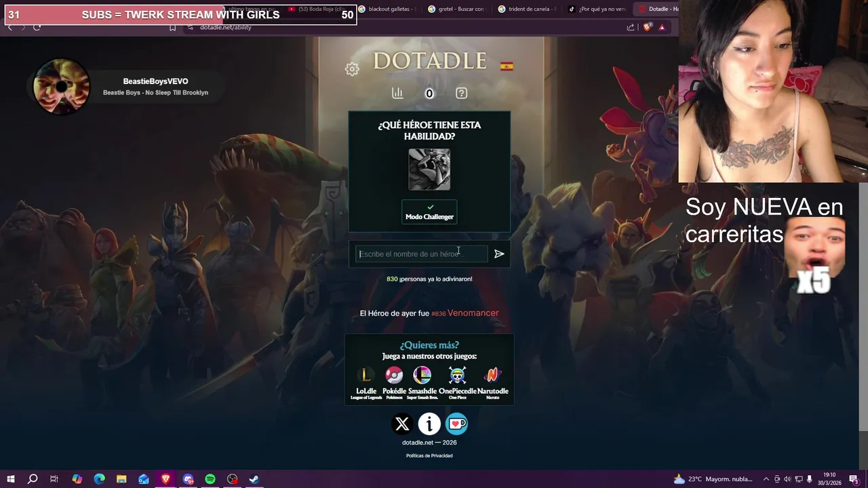
Task: Open Task View on taskbar
Action: click(54, 479)
